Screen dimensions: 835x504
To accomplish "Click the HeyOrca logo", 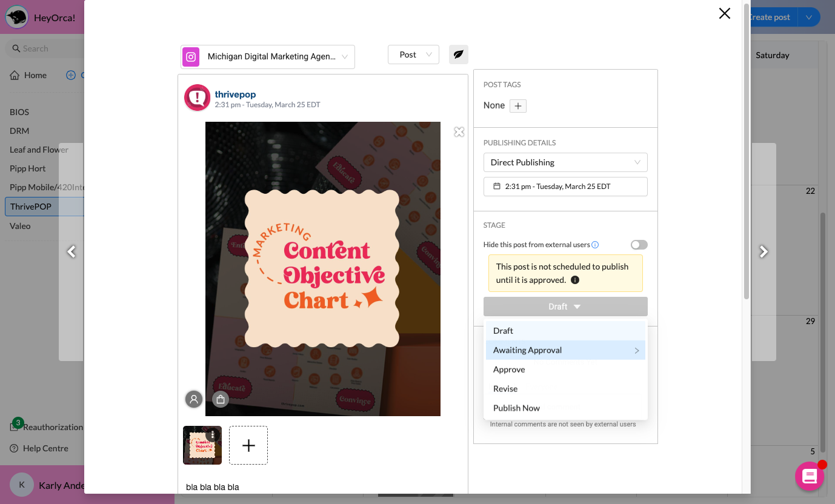I will [x=17, y=17].
